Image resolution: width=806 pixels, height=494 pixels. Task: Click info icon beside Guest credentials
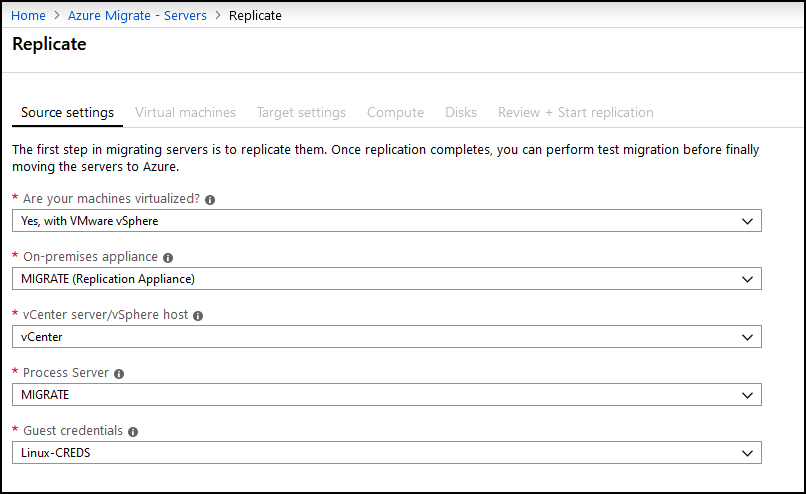click(133, 432)
